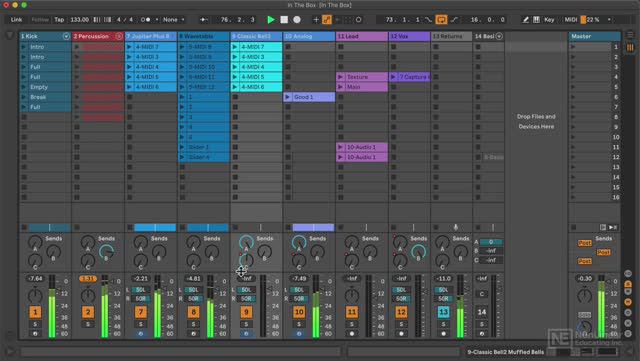
Task: Show the Sends section via right-edge S selector
Action: [x=628, y=283]
